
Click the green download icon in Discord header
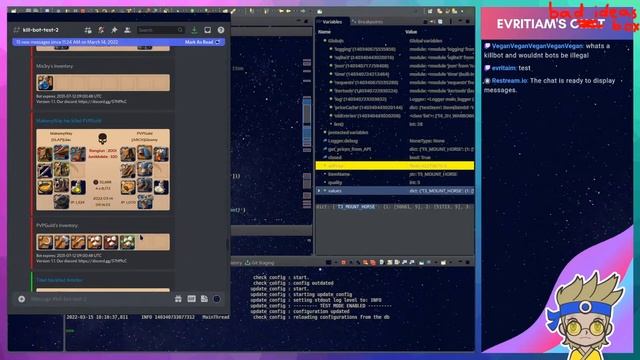pos(194,30)
